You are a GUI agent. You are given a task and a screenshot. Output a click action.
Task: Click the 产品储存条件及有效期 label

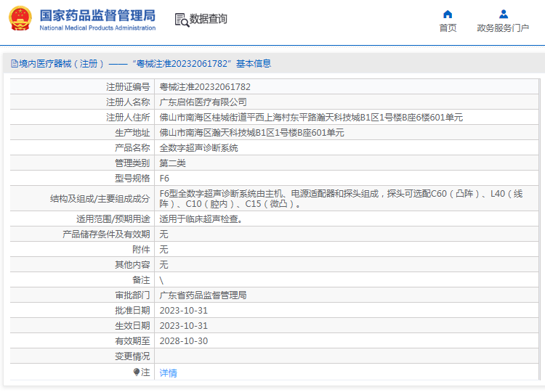click(x=106, y=234)
